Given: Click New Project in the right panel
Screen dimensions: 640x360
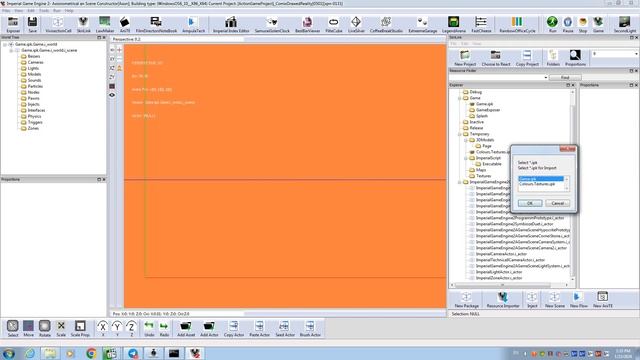Looking at the screenshot, I should point(465,58).
